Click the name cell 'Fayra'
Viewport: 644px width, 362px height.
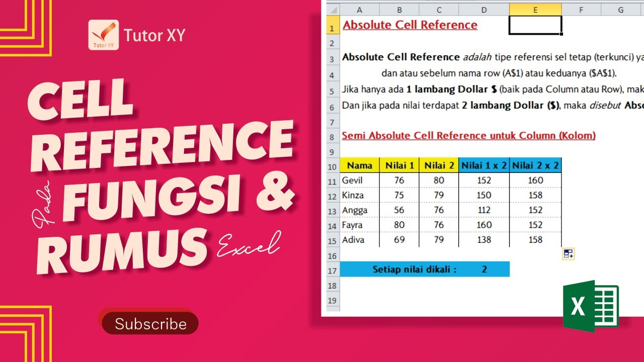[x=360, y=225]
